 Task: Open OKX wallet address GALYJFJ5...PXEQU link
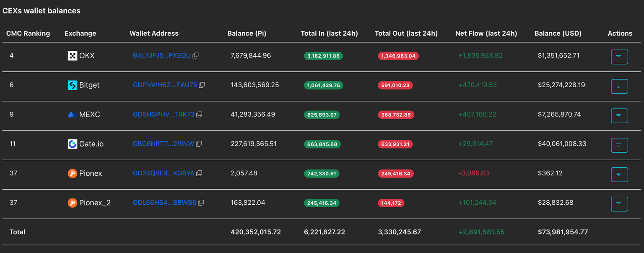(161, 56)
